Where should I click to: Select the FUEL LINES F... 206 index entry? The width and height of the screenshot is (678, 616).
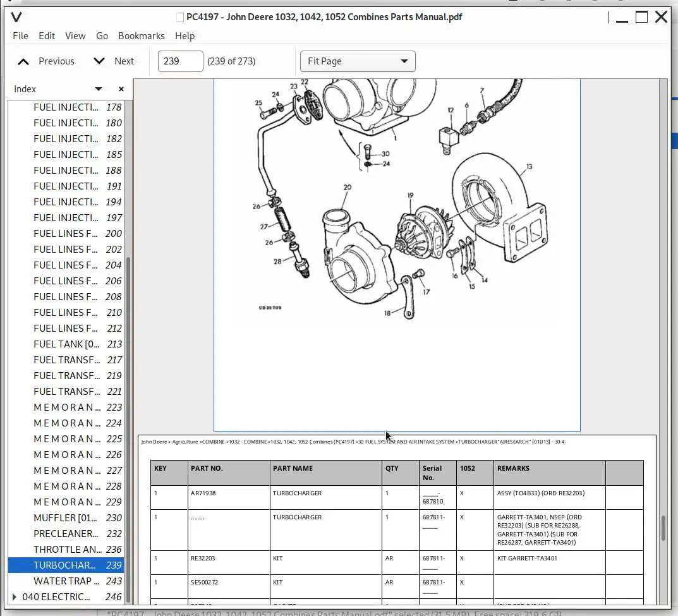coord(66,281)
